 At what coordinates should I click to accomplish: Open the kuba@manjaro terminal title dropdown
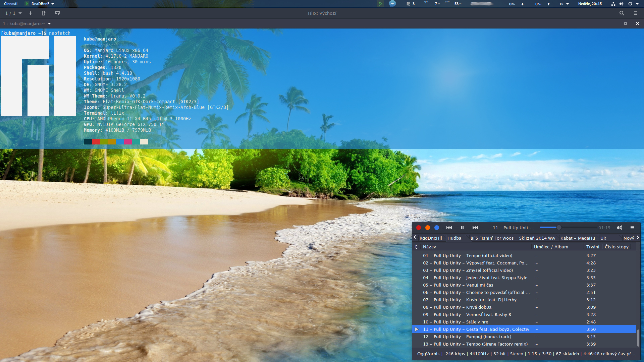click(x=27, y=23)
